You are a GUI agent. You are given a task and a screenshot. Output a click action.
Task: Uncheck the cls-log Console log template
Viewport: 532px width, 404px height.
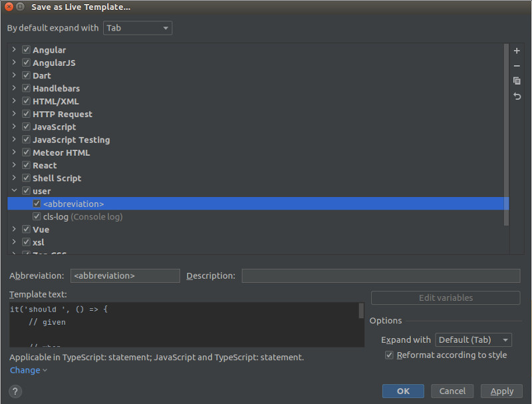click(37, 216)
